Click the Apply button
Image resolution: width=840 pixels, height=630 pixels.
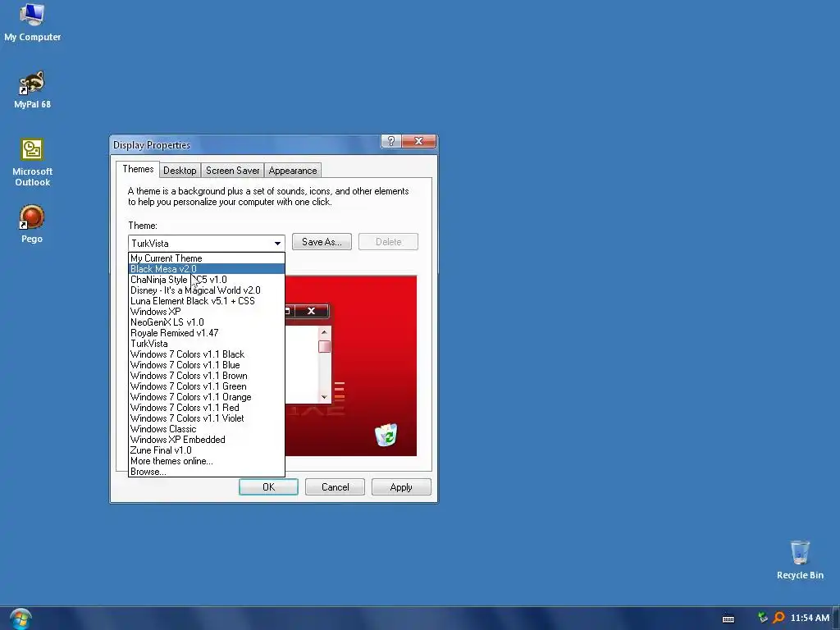pos(401,487)
